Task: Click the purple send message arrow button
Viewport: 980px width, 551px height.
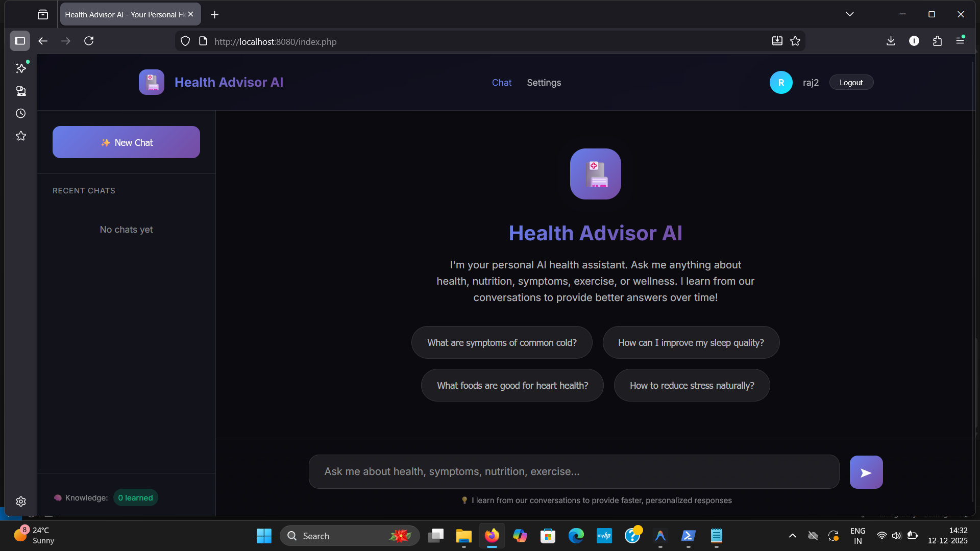Action: coord(866,472)
